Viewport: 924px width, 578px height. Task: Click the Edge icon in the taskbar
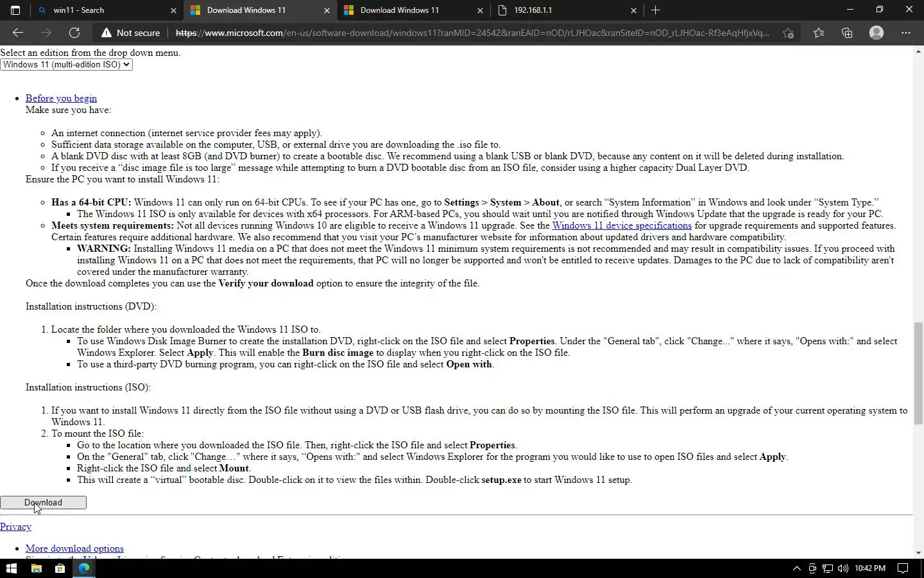click(x=84, y=568)
